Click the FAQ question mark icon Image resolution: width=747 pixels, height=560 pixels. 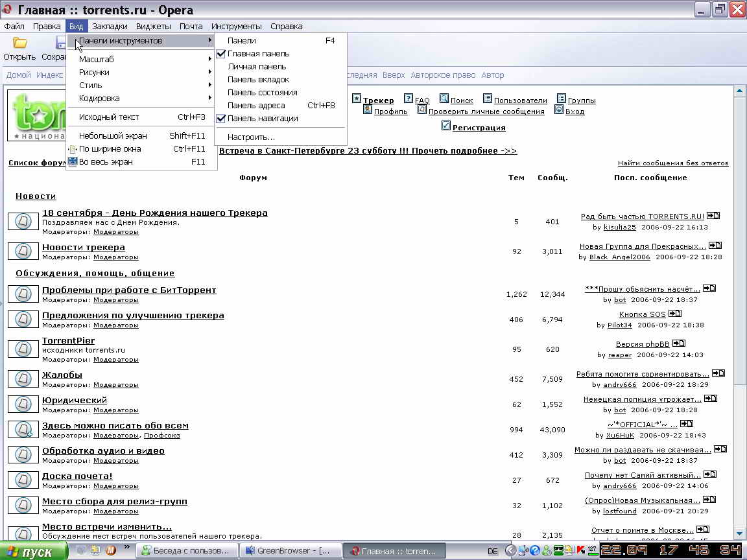click(x=409, y=99)
